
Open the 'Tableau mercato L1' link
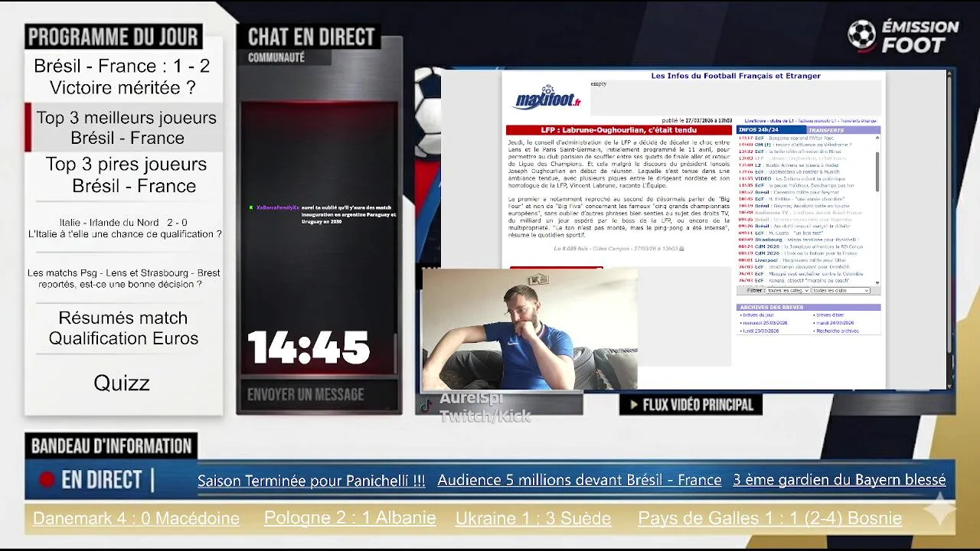point(817,120)
